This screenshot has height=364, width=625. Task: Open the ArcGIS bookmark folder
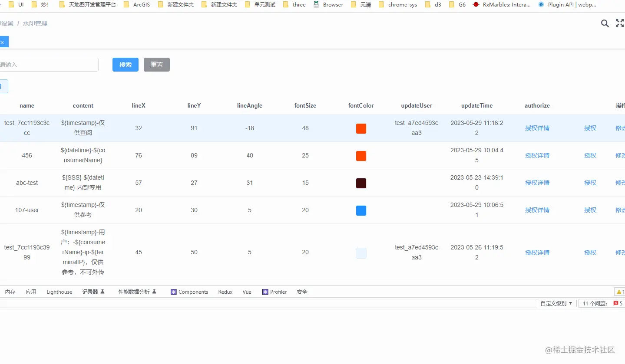click(x=137, y=5)
